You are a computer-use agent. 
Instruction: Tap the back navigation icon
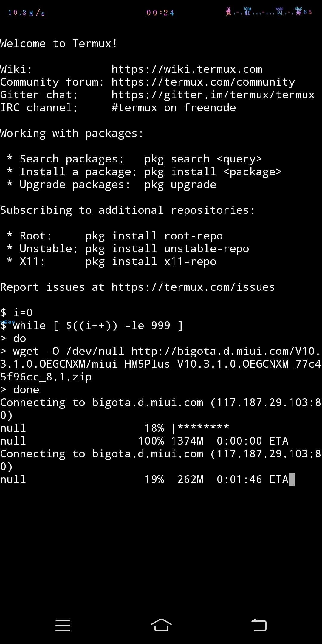click(259, 625)
